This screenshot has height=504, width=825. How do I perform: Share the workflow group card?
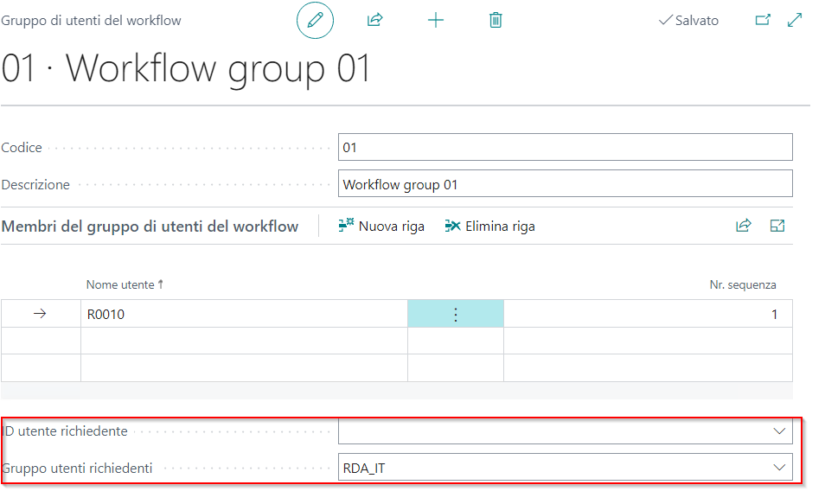[374, 21]
